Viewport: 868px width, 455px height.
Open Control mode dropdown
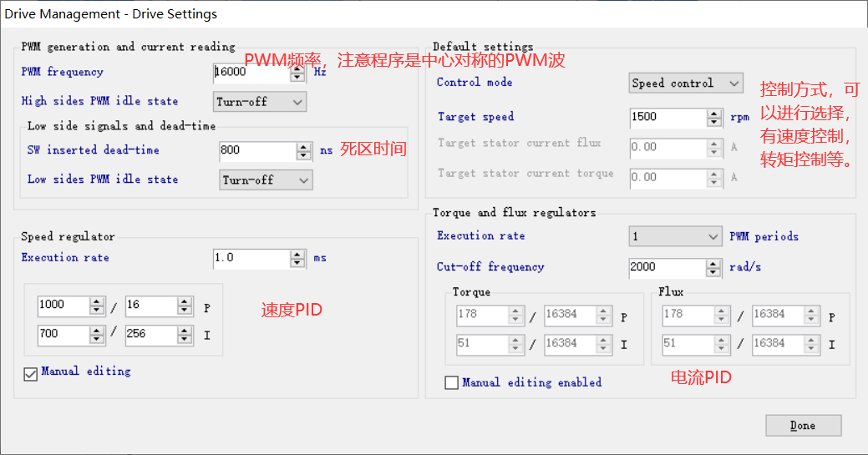[685, 83]
